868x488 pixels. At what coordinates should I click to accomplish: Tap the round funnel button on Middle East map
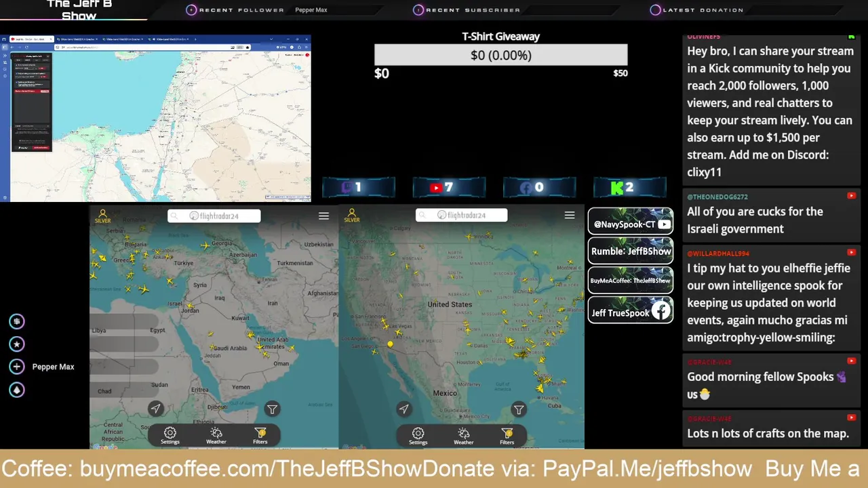click(272, 409)
